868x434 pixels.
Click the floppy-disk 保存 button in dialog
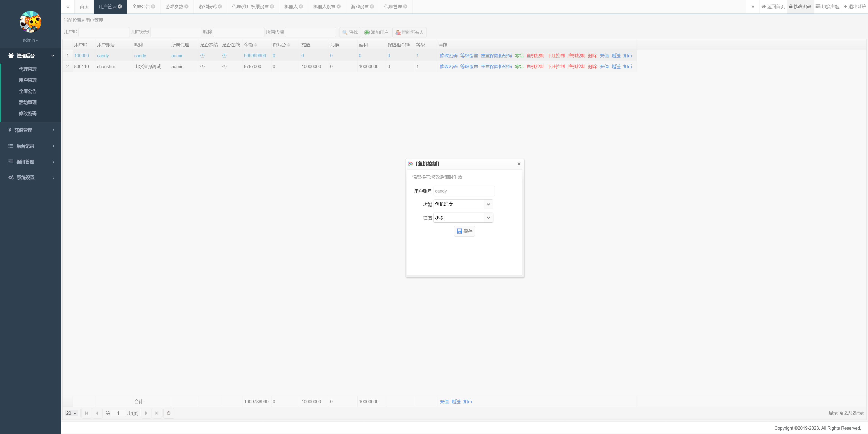pyautogui.click(x=464, y=231)
